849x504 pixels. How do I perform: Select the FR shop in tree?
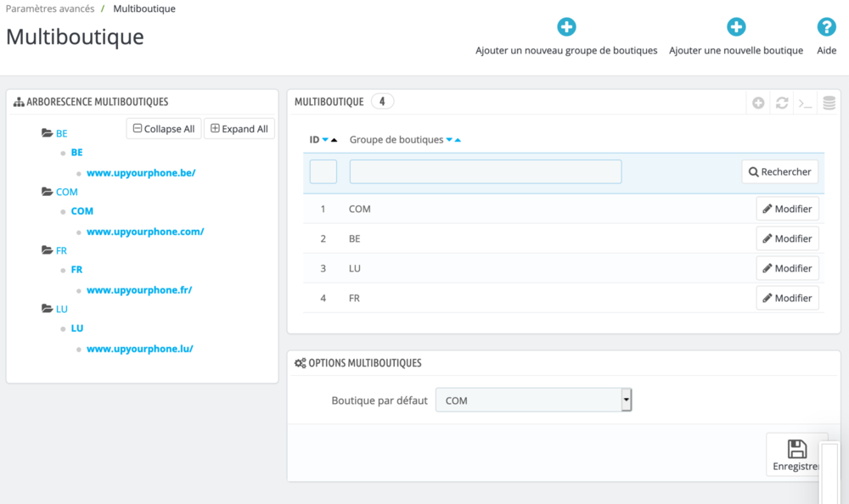[76, 269]
